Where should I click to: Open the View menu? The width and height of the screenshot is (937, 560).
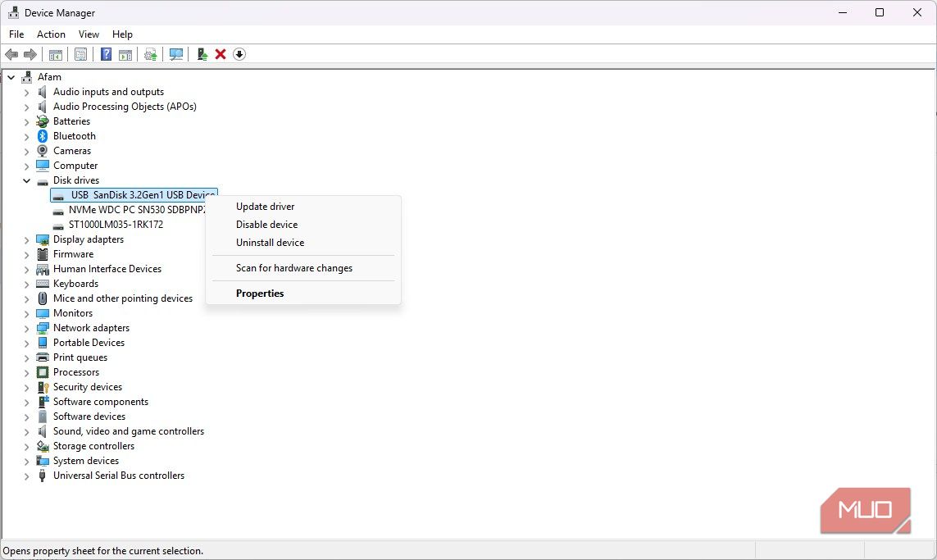point(89,34)
